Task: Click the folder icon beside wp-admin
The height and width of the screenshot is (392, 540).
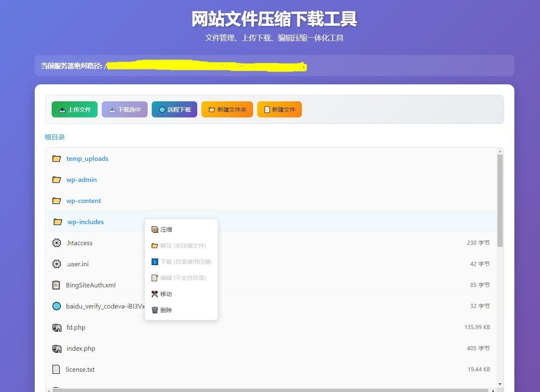Action: pos(57,180)
